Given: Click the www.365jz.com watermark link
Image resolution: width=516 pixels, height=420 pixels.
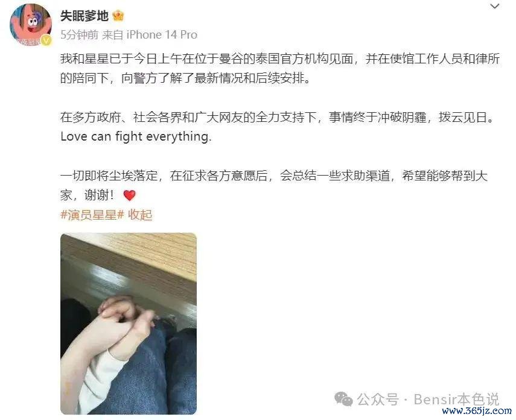Looking at the screenshot, I should click(x=477, y=410).
